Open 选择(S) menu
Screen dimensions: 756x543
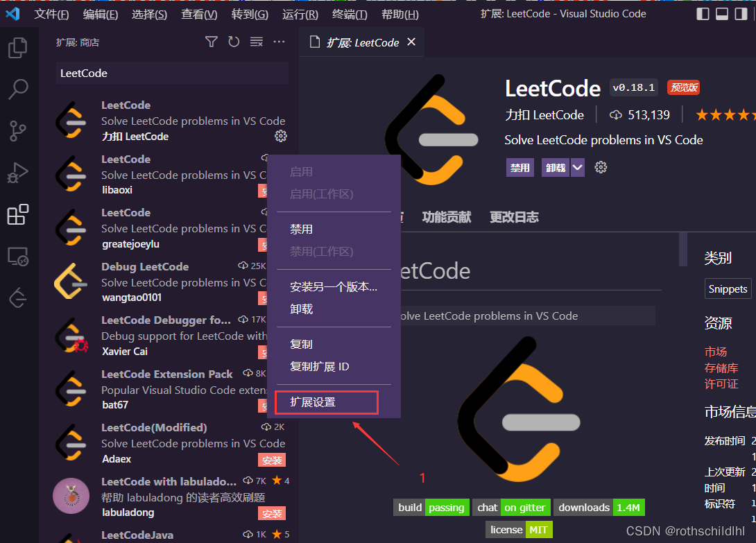[149, 15]
